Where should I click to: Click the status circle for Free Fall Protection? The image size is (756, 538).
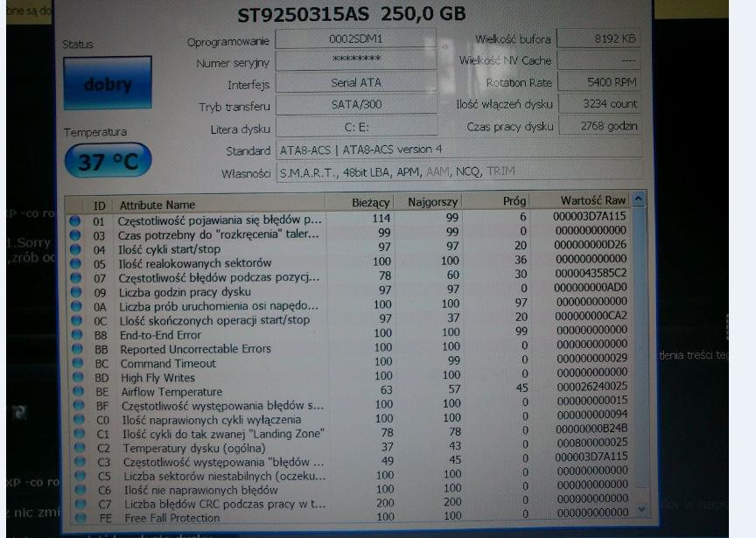81,517
